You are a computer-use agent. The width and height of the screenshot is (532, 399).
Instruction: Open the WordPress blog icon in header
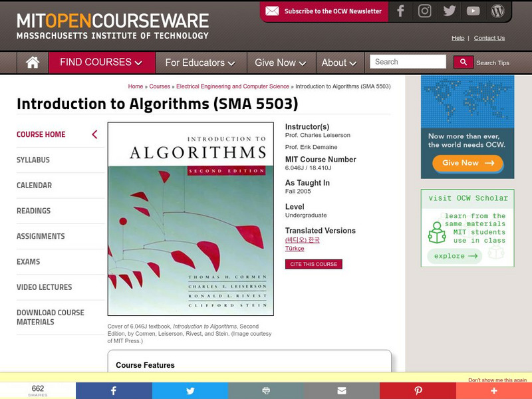pos(497,11)
